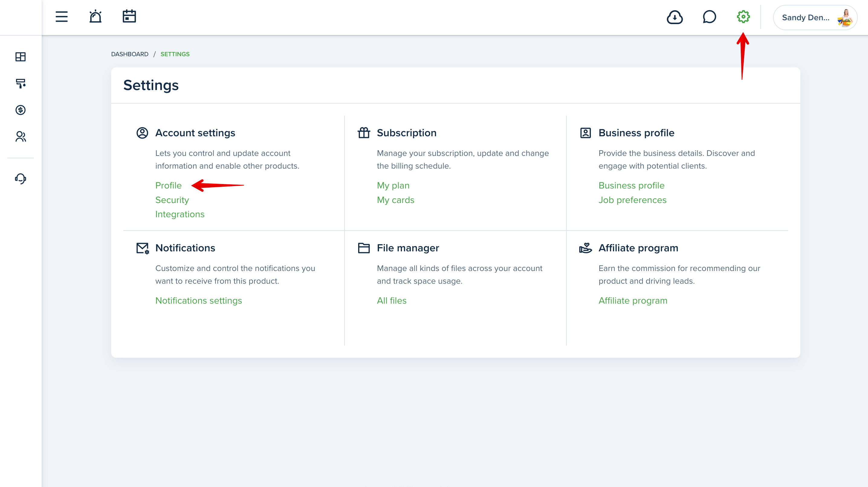The height and width of the screenshot is (487, 868).
Task: Open My cards link
Action: 396,200
